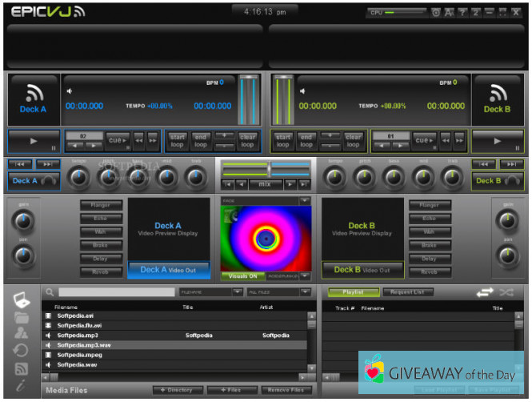
Task: Open settings via the gear icon
Action: tap(436, 13)
